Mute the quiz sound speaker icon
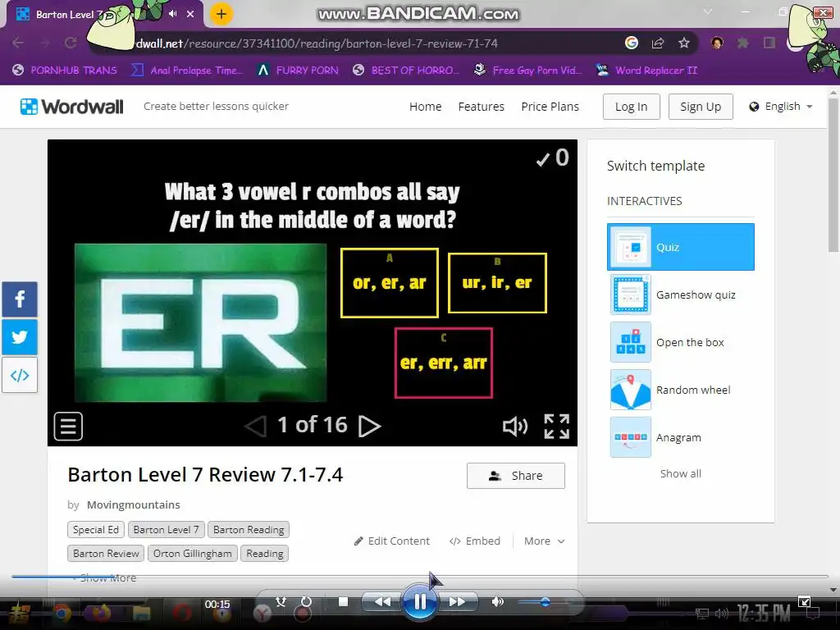Screen dimensions: 840x630 click(515, 427)
